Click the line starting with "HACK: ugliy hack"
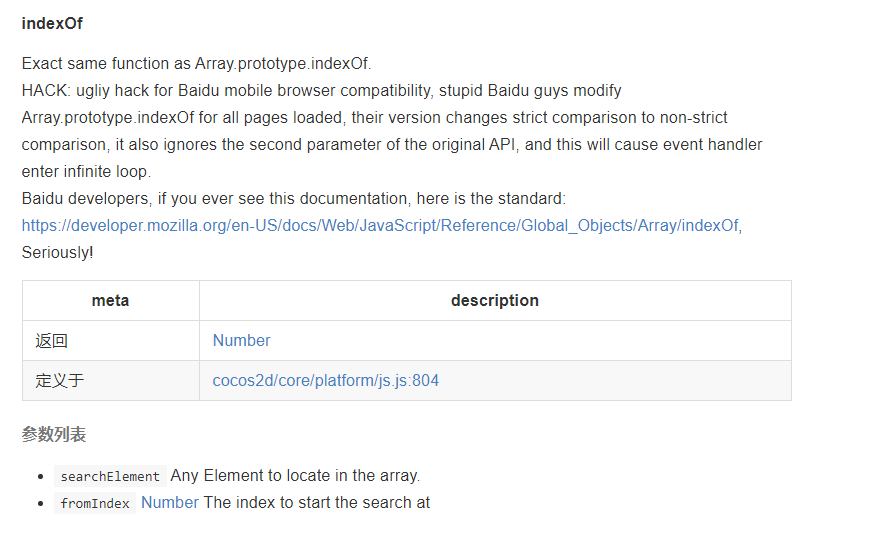The height and width of the screenshot is (533, 891). pyautogui.click(x=321, y=91)
